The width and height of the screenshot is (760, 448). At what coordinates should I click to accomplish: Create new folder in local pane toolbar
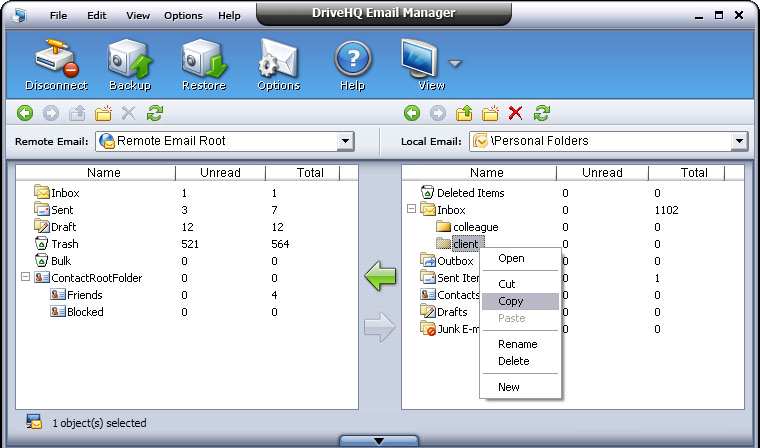[x=490, y=113]
